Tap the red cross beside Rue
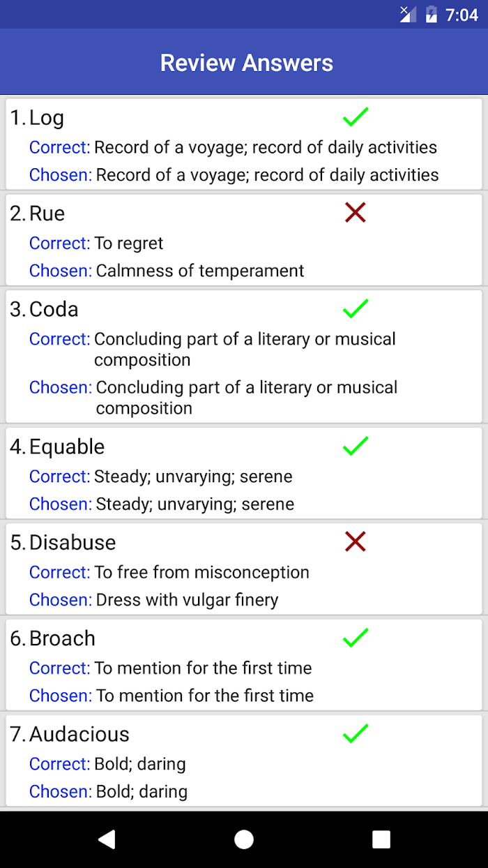This screenshot has width=488, height=868. pyautogui.click(x=356, y=213)
